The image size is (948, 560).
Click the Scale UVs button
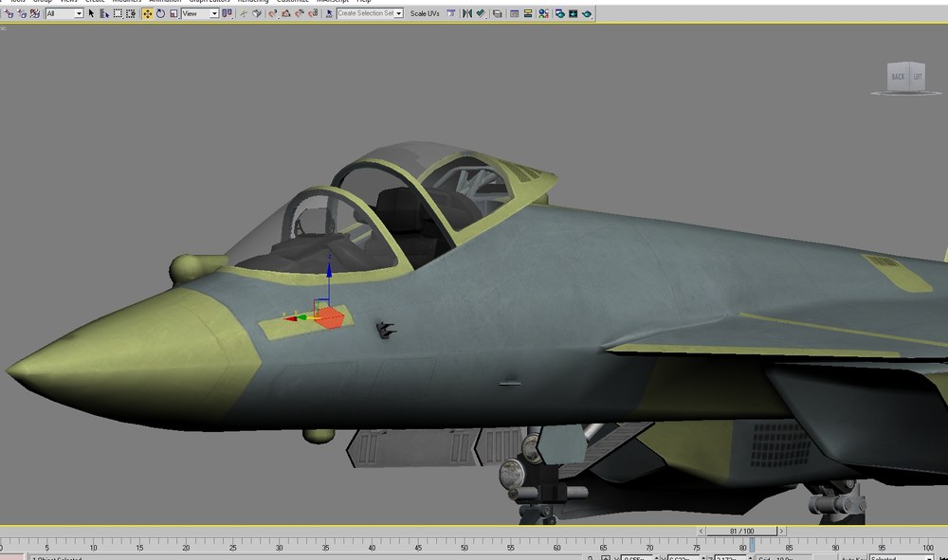click(425, 13)
